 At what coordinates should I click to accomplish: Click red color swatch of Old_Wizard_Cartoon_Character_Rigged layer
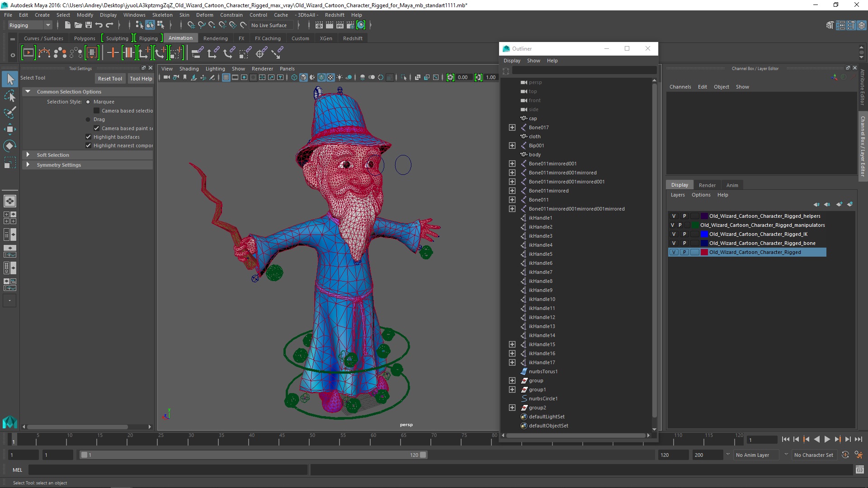[704, 252]
